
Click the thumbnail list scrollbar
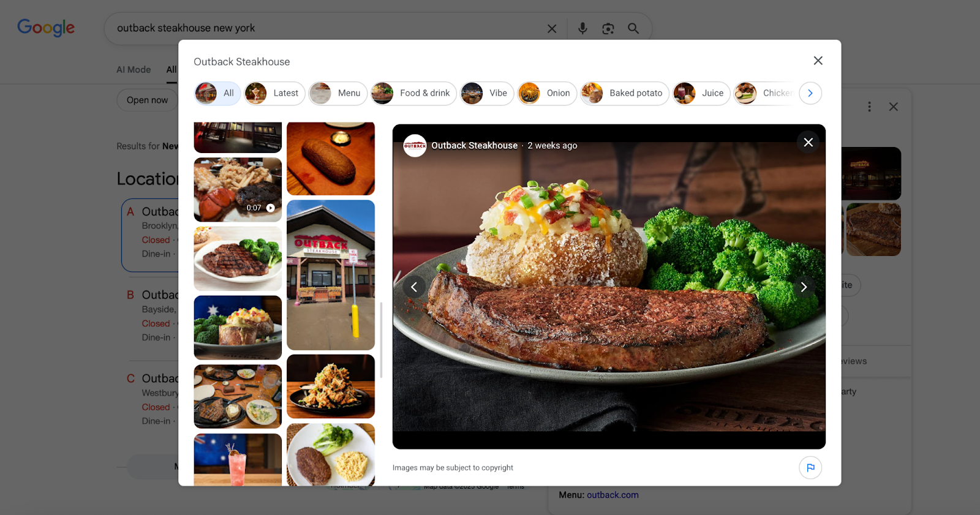pos(382,340)
